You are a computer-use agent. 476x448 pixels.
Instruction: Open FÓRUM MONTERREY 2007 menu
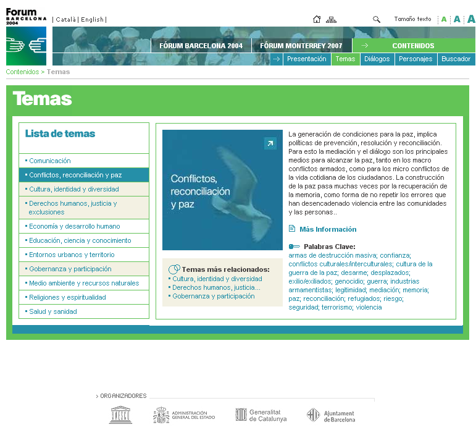tap(301, 46)
